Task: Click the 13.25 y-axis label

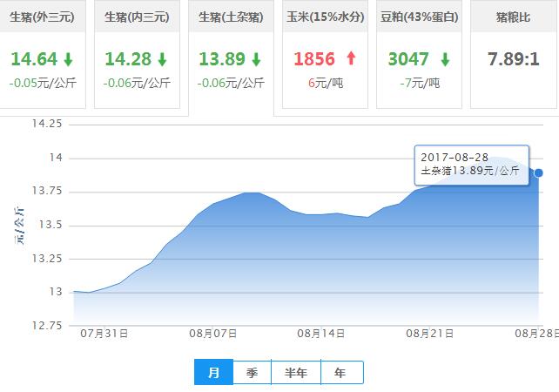Action: 47,258
